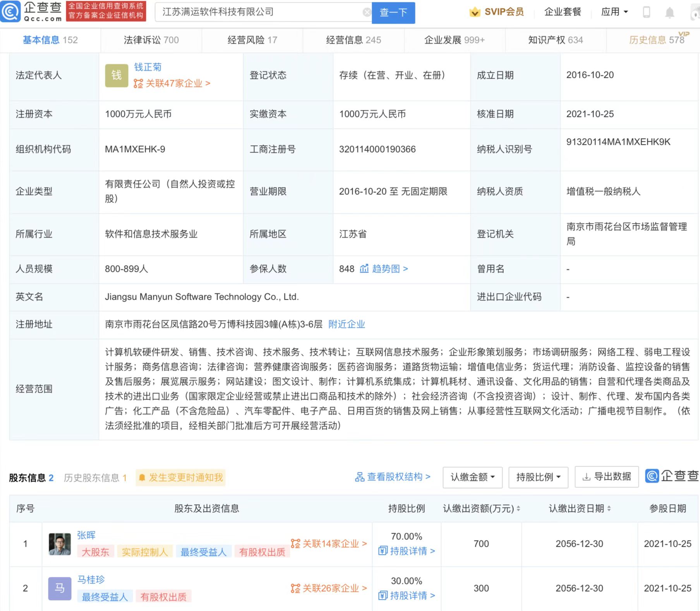Open shareholder 马桂珍's name link

click(91, 580)
